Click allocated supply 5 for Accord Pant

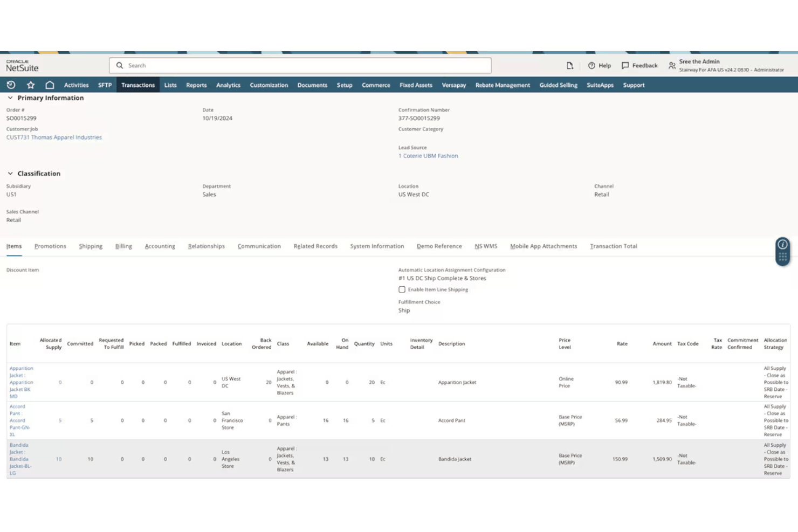[60, 420]
